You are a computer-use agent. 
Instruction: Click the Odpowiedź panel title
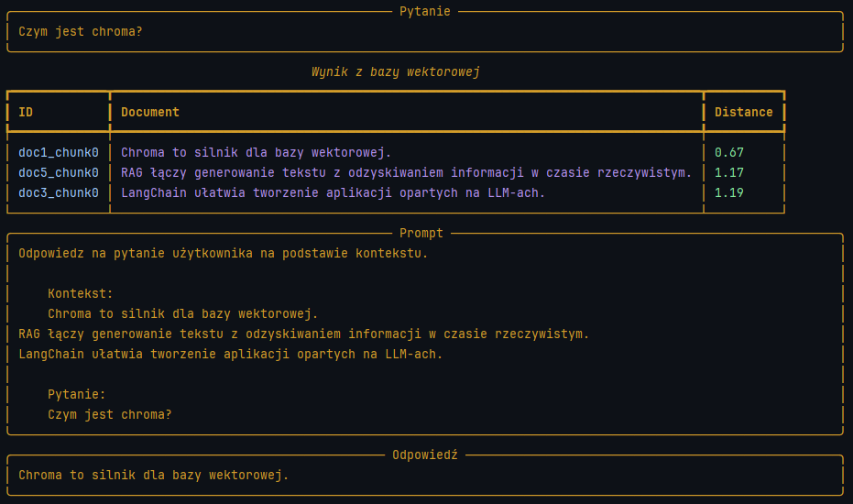tap(424, 455)
